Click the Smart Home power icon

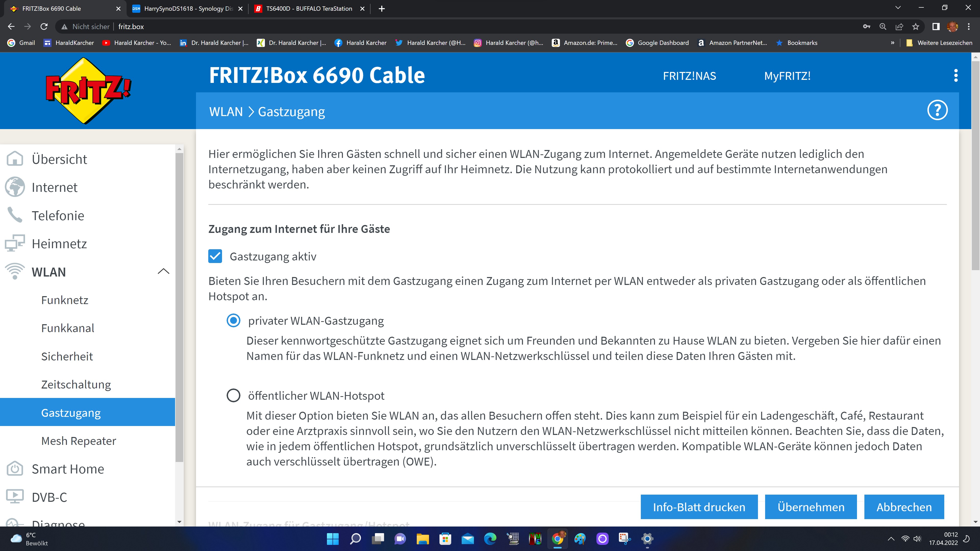(15, 469)
